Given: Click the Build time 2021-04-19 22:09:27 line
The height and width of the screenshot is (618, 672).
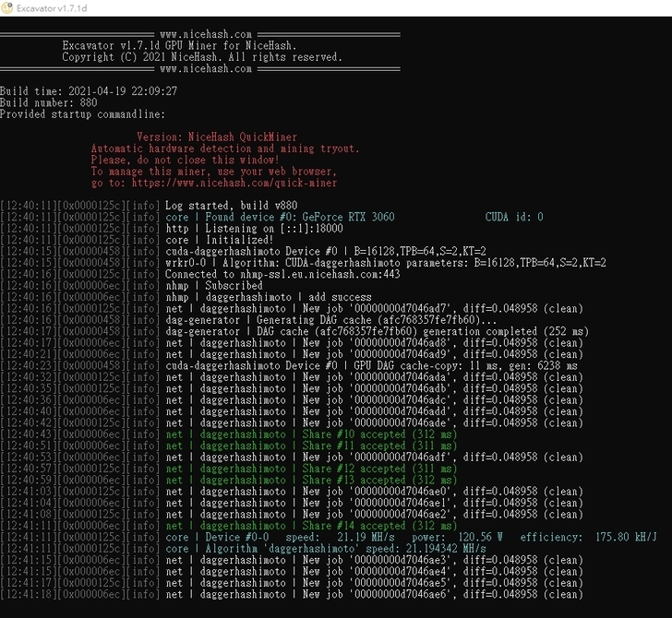Looking at the screenshot, I should pyautogui.click(x=89, y=91).
